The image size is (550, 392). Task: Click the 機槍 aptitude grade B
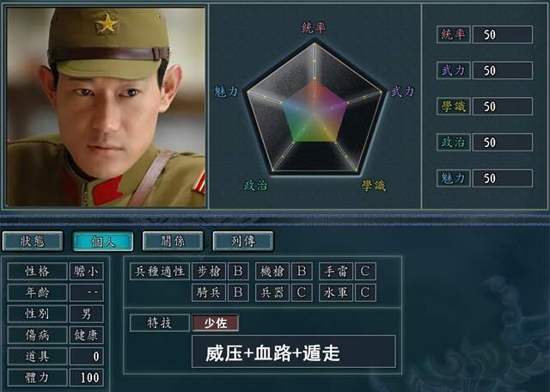pyautogui.click(x=302, y=271)
